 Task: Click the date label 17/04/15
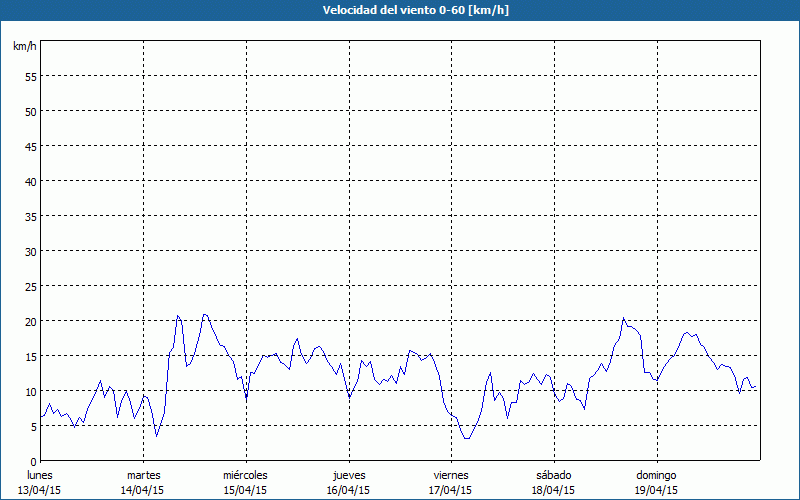click(452, 490)
